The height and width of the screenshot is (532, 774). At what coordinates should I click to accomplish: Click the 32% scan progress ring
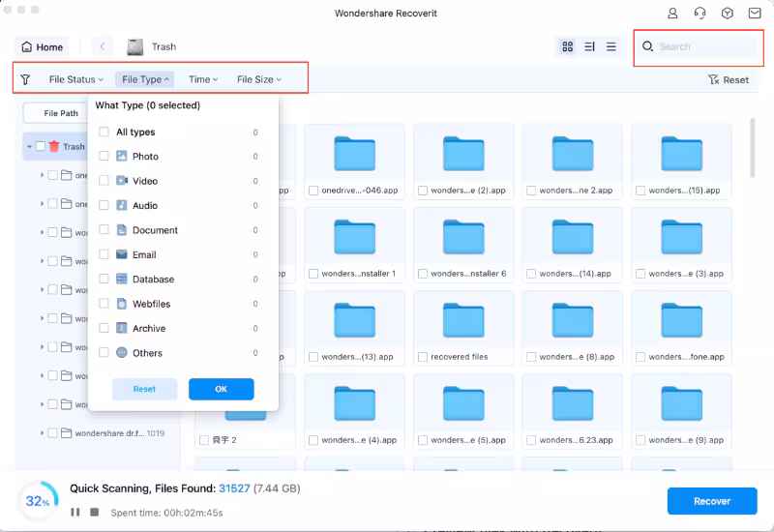pos(38,501)
